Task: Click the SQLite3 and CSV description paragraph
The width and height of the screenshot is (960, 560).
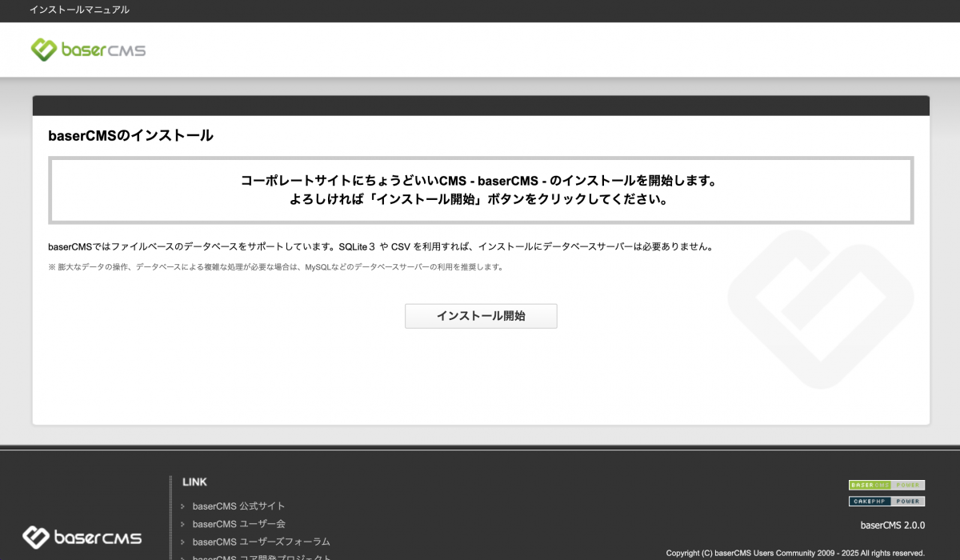Action: pos(380,247)
